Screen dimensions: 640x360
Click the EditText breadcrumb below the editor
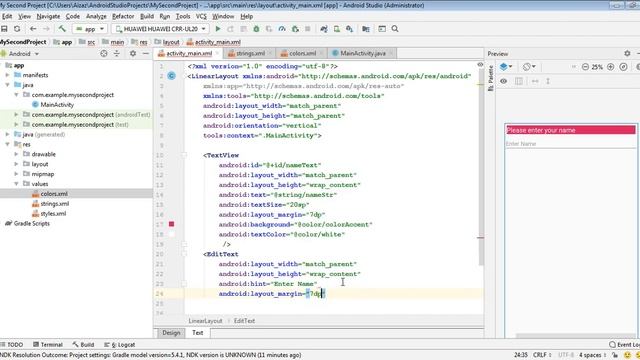click(x=244, y=321)
